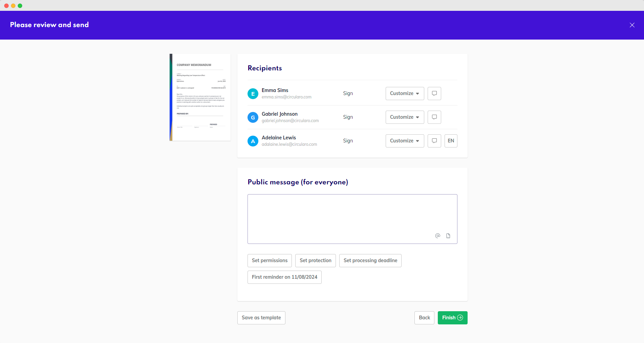Click Set processing deadline

point(370,260)
